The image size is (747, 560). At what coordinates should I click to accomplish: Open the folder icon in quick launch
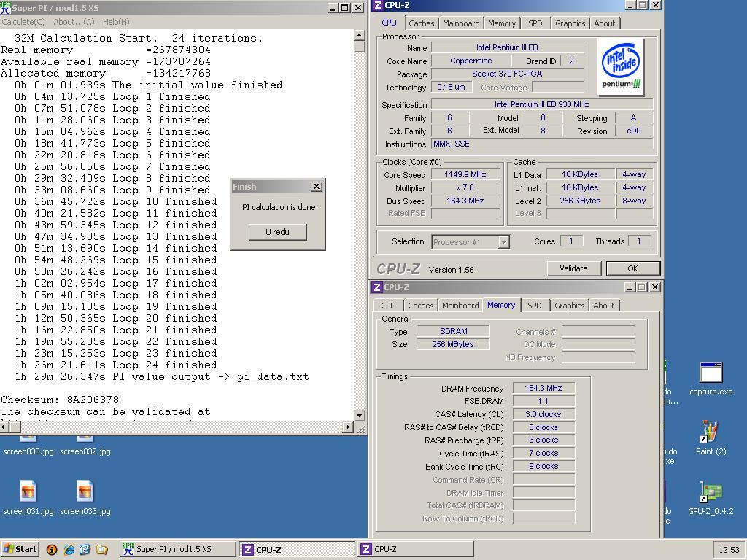pyautogui.click(x=102, y=550)
